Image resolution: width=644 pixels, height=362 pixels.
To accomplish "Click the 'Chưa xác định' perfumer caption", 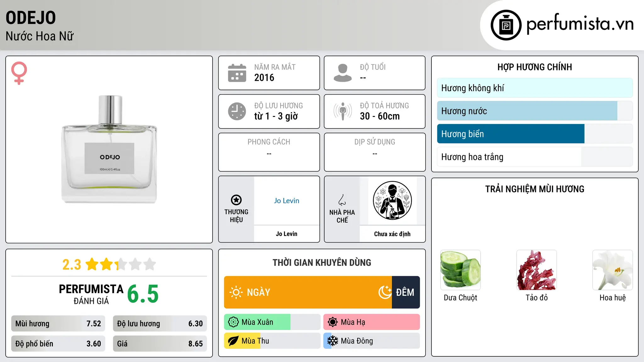I will point(392,234).
